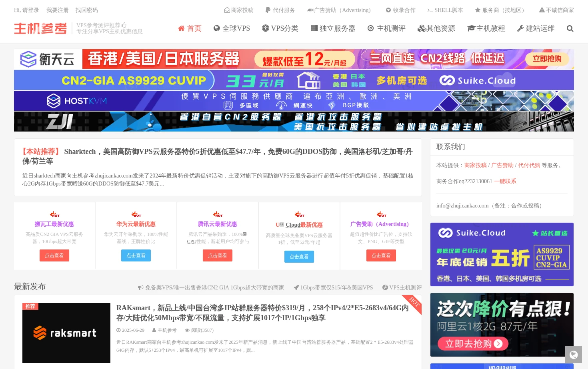Image resolution: width=588 pixels, height=369 pixels.
Task: Open 收录合作 top link
Action: point(400,10)
